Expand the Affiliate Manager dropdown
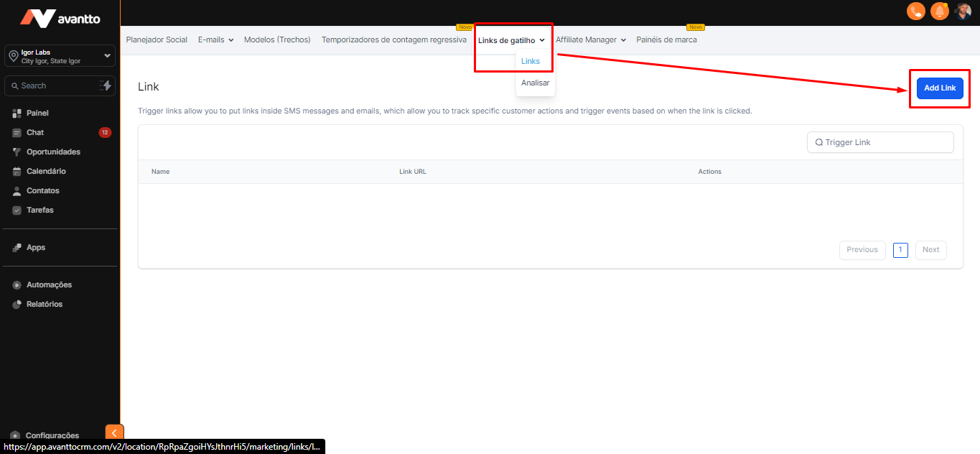980x454 pixels. click(x=590, y=40)
